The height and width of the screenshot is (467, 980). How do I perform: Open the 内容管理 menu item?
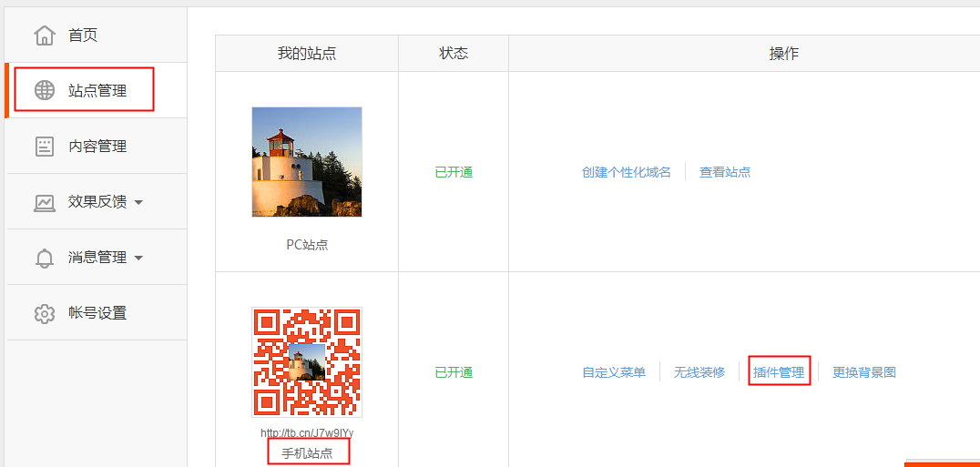coord(97,147)
